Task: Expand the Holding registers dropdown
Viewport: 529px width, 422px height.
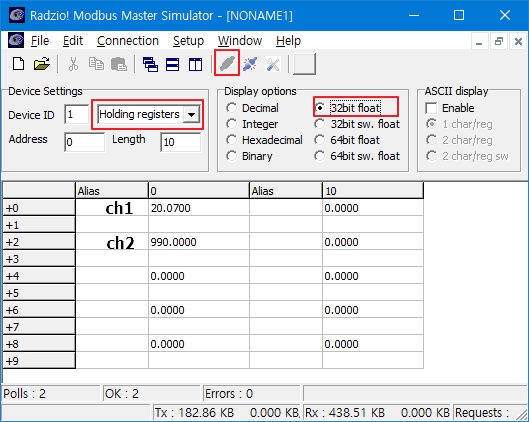Action: (191, 115)
